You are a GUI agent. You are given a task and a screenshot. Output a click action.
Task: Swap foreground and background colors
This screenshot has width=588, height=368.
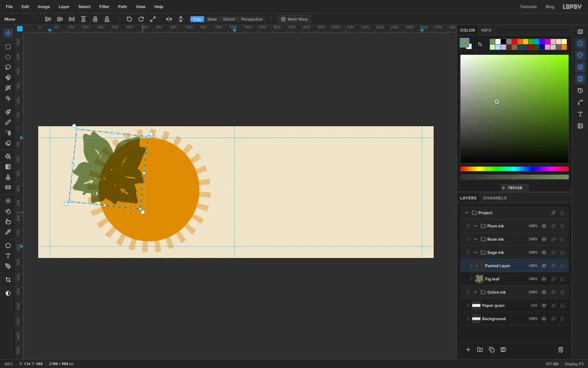[x=480, y=44]
